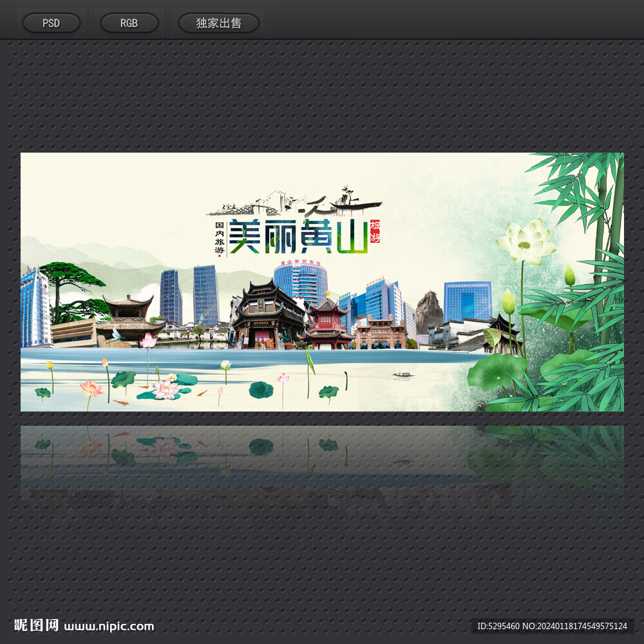The width and height of the screenshot is (644, 644).
Task: Click the 昵图网 logo
Action: 36,625
